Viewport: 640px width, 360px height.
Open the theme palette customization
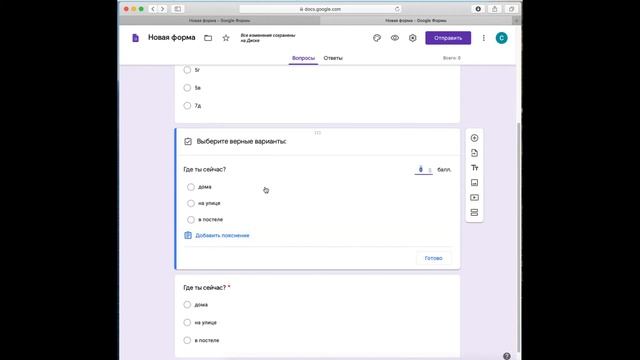377,38
